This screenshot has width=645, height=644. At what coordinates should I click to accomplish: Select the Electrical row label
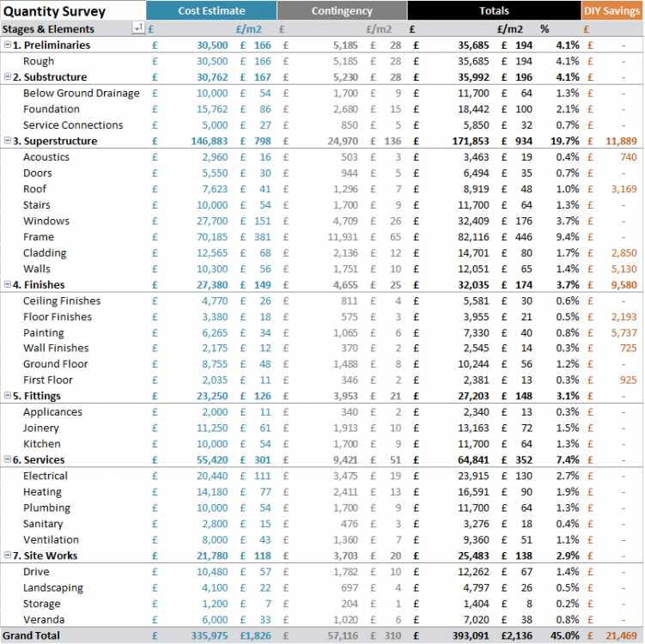46,476
